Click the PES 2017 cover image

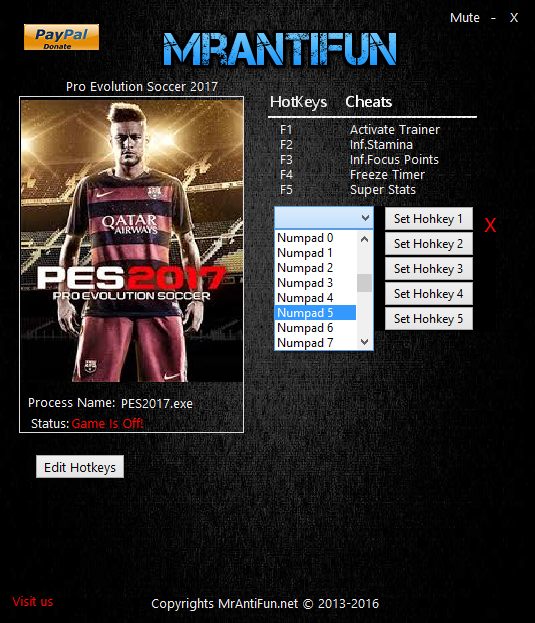132,241
